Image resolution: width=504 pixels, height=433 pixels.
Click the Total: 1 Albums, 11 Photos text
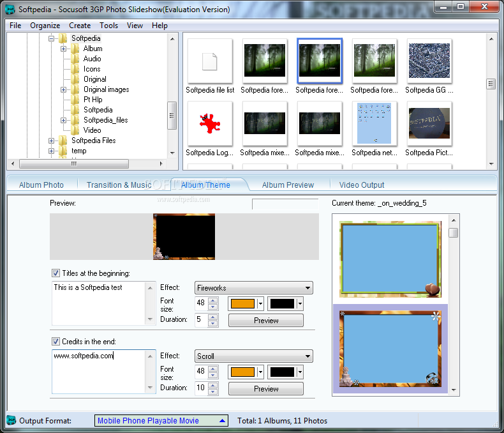[282, 421]
